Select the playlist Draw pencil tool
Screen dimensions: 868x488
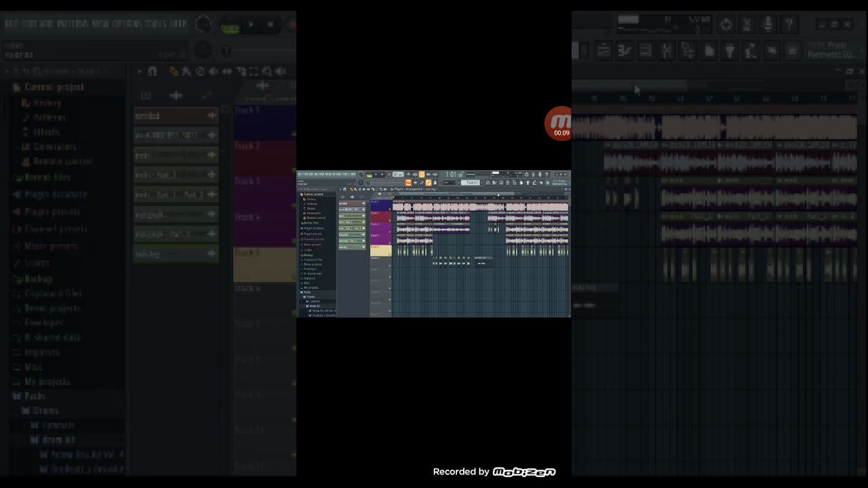point(351,189)
